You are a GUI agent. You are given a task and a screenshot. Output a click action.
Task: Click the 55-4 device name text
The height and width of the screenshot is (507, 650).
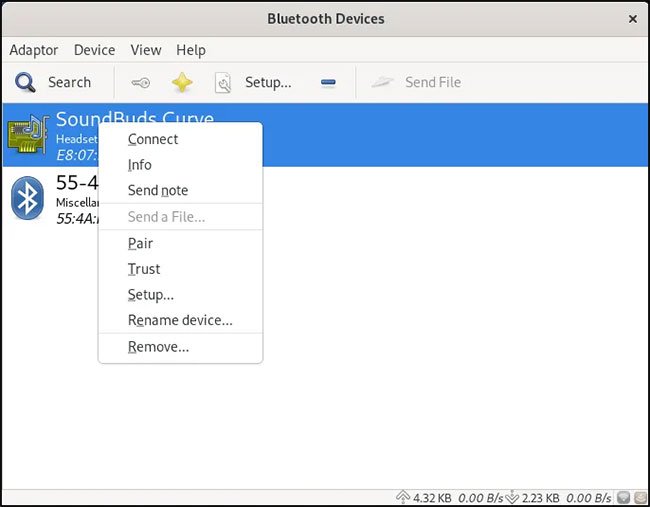77,183
